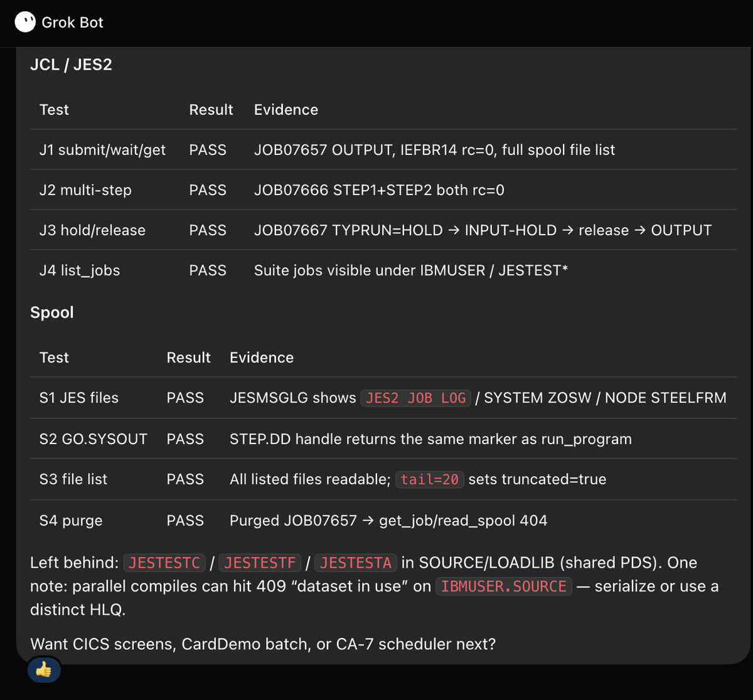Click the JESTESTC code snippet
753x700 pixels.
point(164,563)
